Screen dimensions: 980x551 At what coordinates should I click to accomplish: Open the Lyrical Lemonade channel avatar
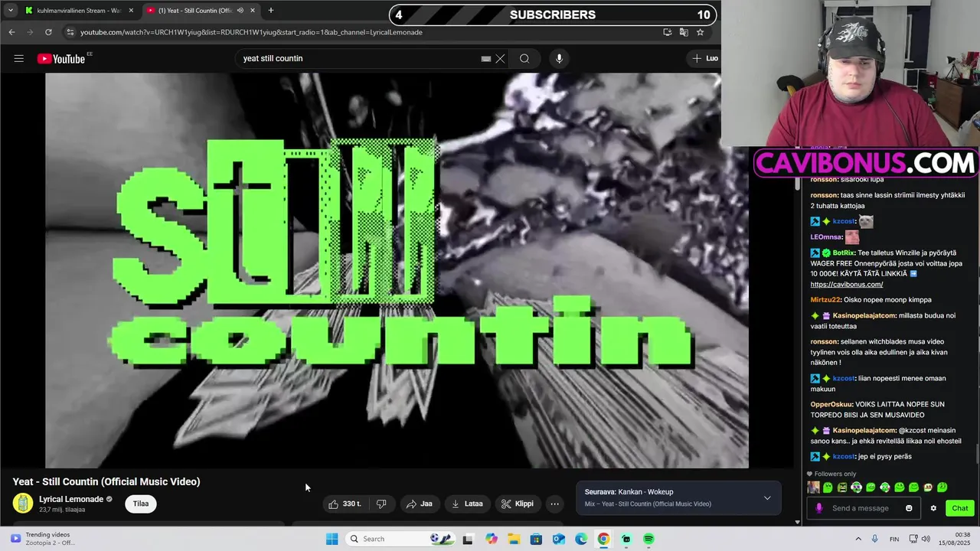click(x=24, y=503)
